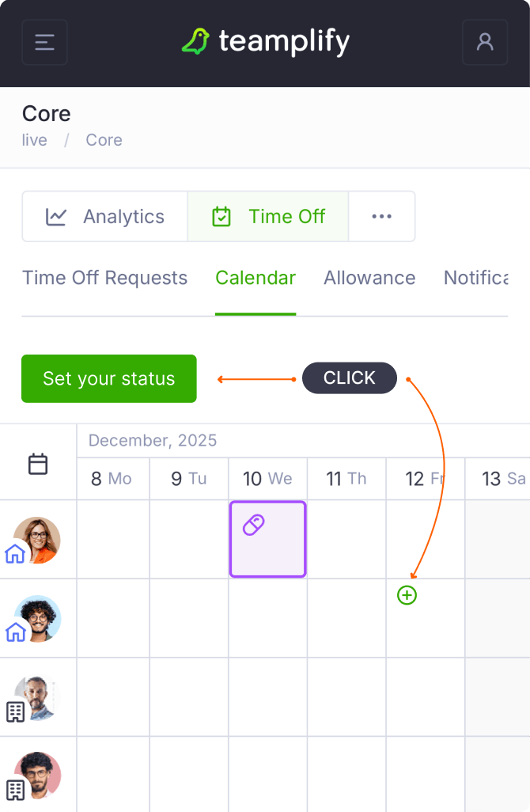Click the green plus add icon
The width and height of the screenshot is (530, 812).
(407, 595)
